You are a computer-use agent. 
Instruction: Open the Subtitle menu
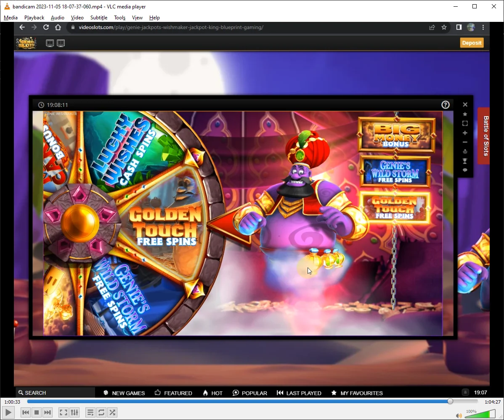click(99, 18)
